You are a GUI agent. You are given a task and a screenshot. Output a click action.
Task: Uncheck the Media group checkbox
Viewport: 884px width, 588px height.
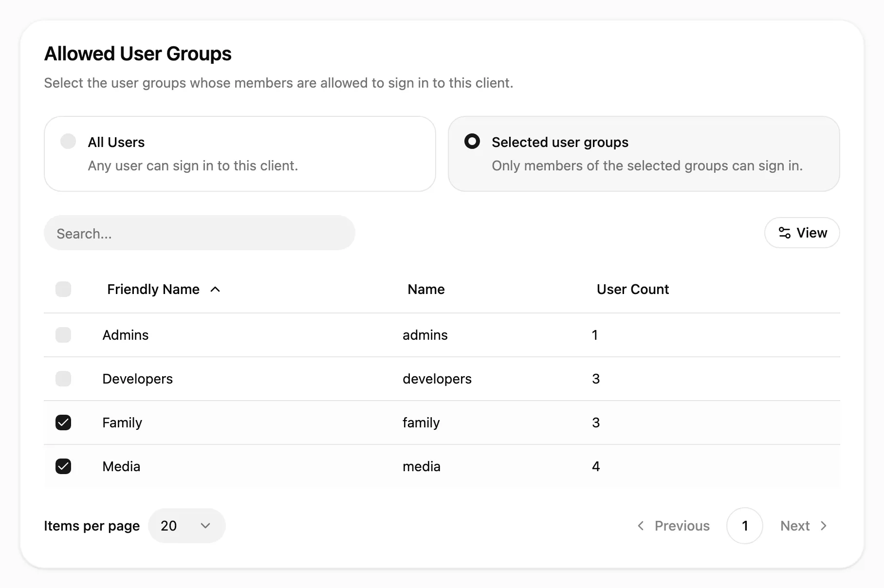tap(63, 466)
